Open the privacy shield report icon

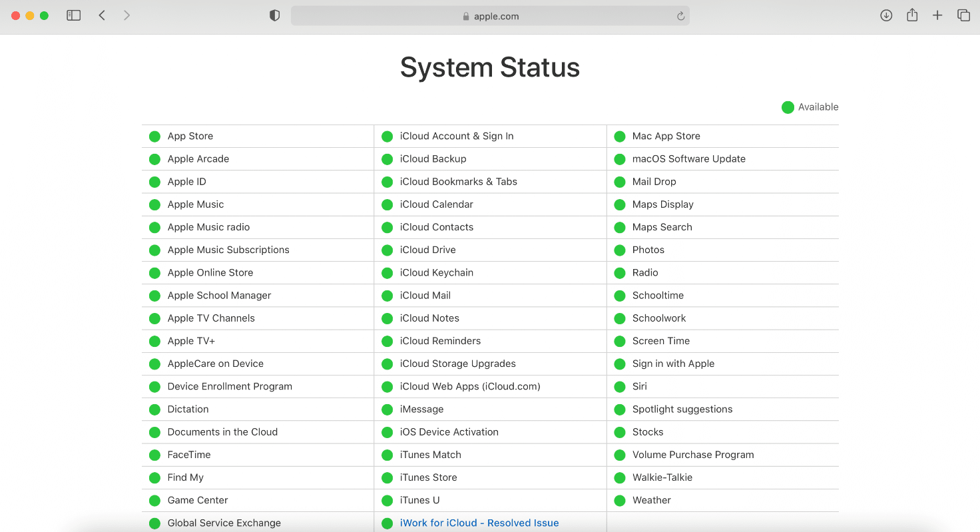tap(274, 15)
